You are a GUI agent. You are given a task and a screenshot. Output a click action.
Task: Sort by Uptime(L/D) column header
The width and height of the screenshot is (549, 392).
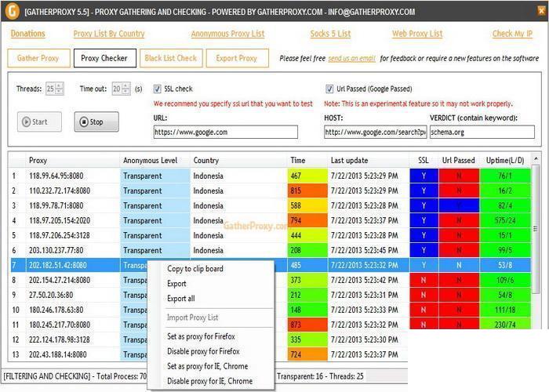click(x=505, y=160)
